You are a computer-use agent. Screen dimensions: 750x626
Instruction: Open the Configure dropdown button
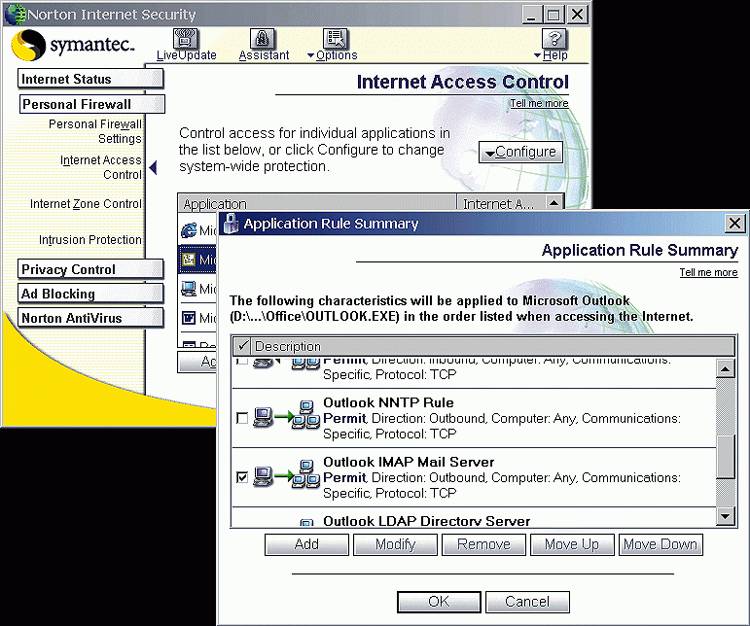(x=520, y=152)
